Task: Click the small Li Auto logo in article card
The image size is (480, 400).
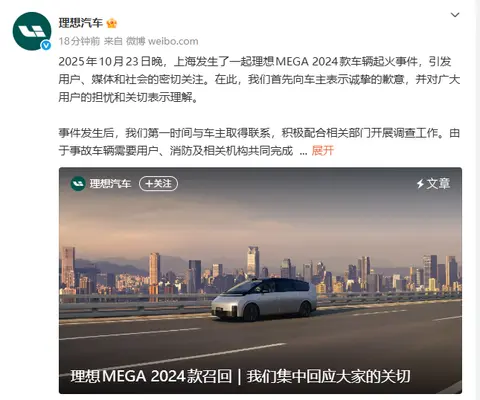Action: 78,184
